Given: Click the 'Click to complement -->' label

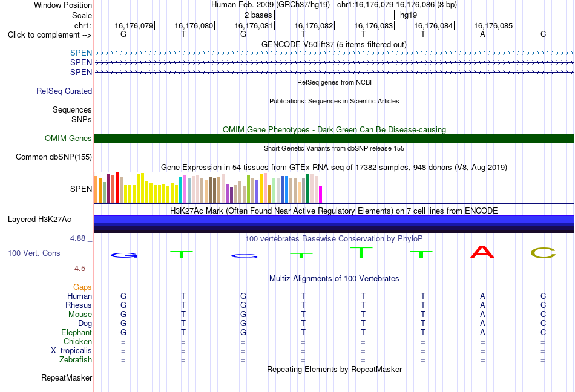Looking at the screenshot, I should [50, 35].
